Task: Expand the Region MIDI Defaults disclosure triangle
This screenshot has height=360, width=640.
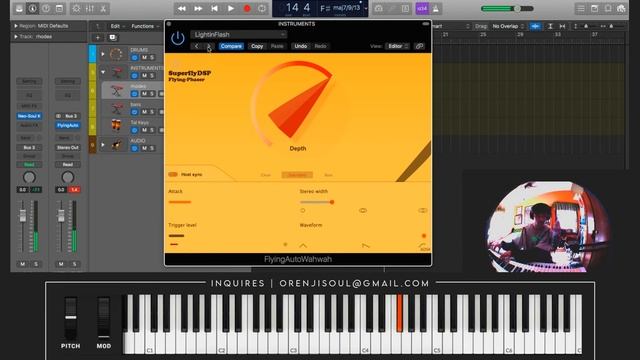Action: pos(16,26)
